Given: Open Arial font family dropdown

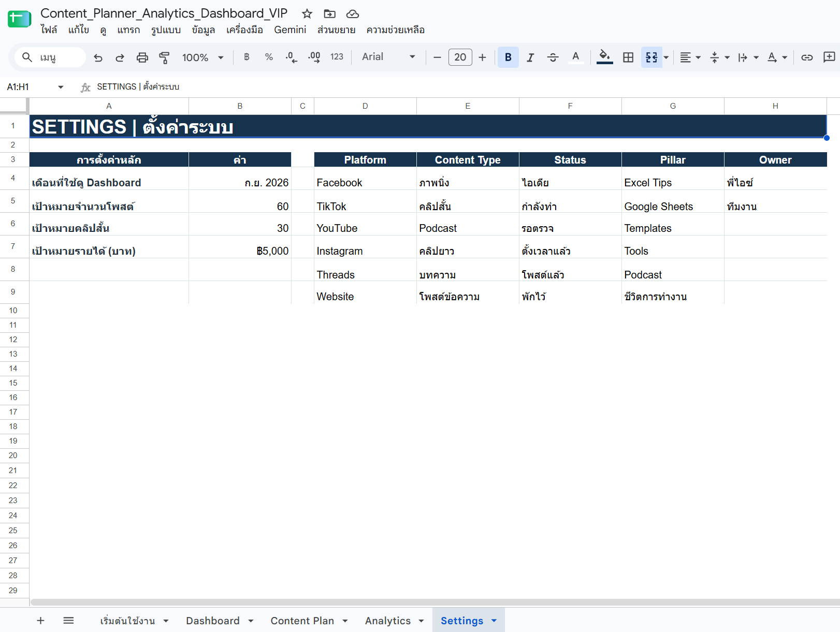Looking at the screenshot, I should point(388,57).
